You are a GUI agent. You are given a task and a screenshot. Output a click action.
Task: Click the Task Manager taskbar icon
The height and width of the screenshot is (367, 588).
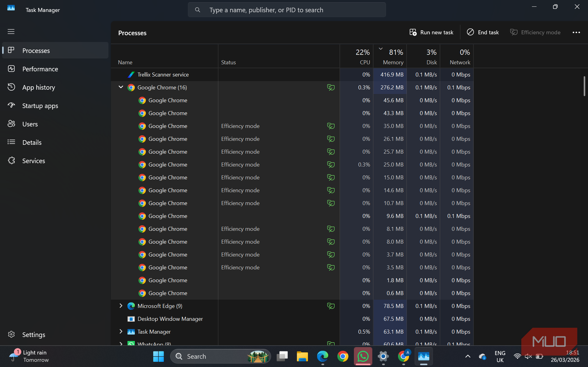coord(424,356)
